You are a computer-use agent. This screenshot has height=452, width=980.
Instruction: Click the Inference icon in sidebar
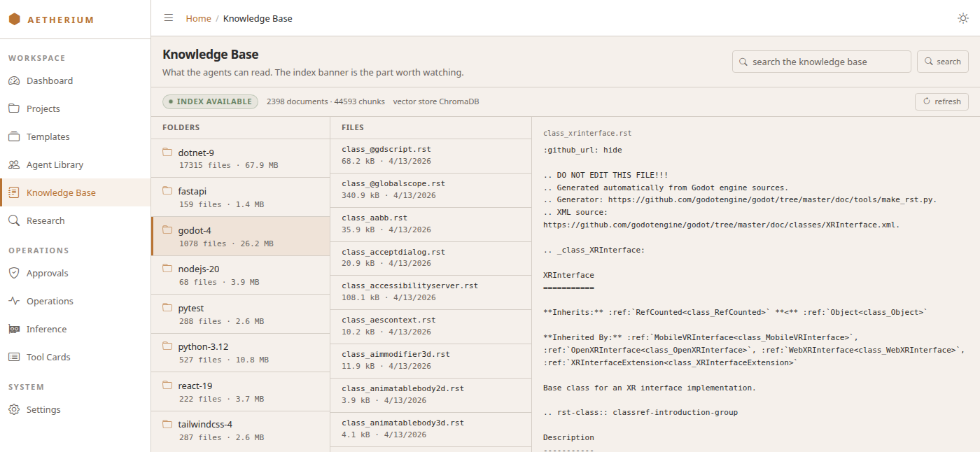pyautogui.click(x=14, y=329)
